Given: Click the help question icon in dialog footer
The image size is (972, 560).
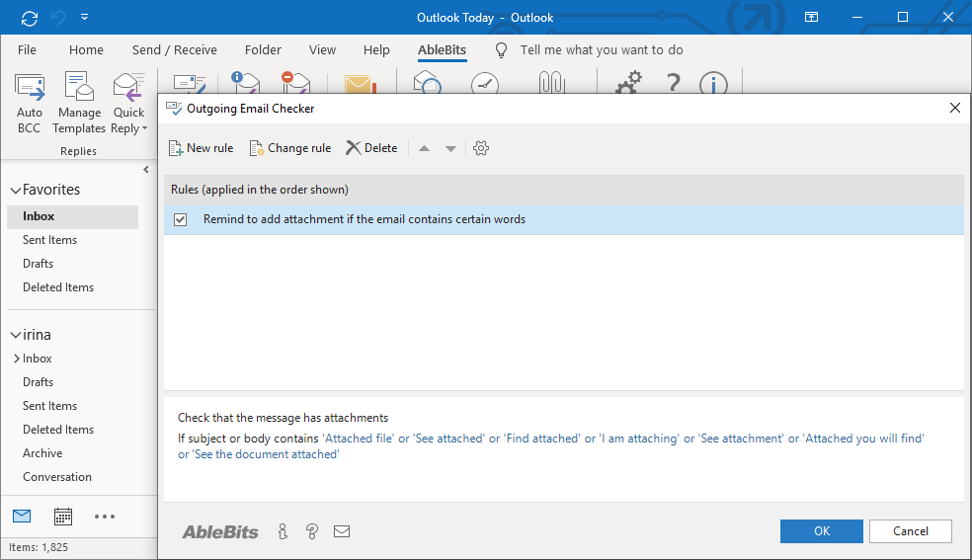Looking at the screenshot, I should pyautogui.click(x=312, y=531).
